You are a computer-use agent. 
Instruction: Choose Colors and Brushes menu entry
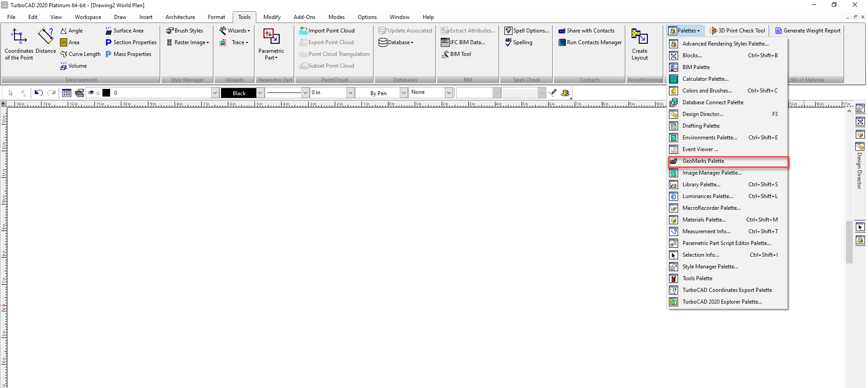[728, 91]
